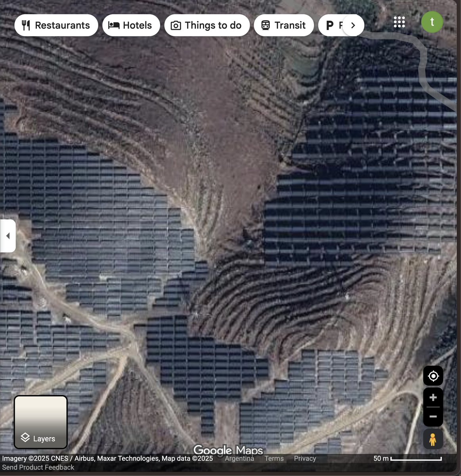Open the green account avatar
Image resolution: width=461 pixels, height=476 pixels.
pyautogui.click(x=432, y=22)
